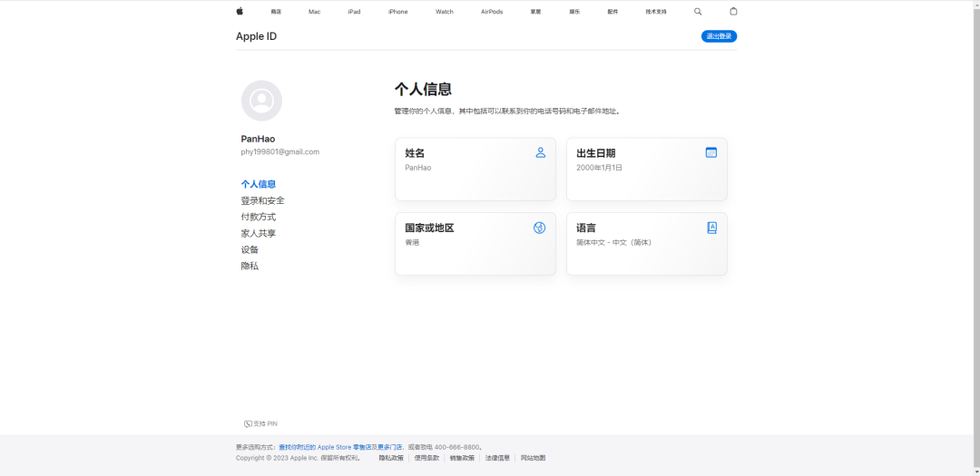Open the iPhone navigation item
The height and width of the screenshot is (476, 980).
(397, 12)
